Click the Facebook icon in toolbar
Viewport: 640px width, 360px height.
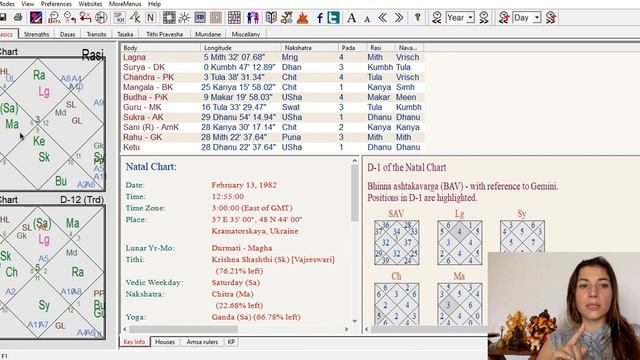point(320,18)
